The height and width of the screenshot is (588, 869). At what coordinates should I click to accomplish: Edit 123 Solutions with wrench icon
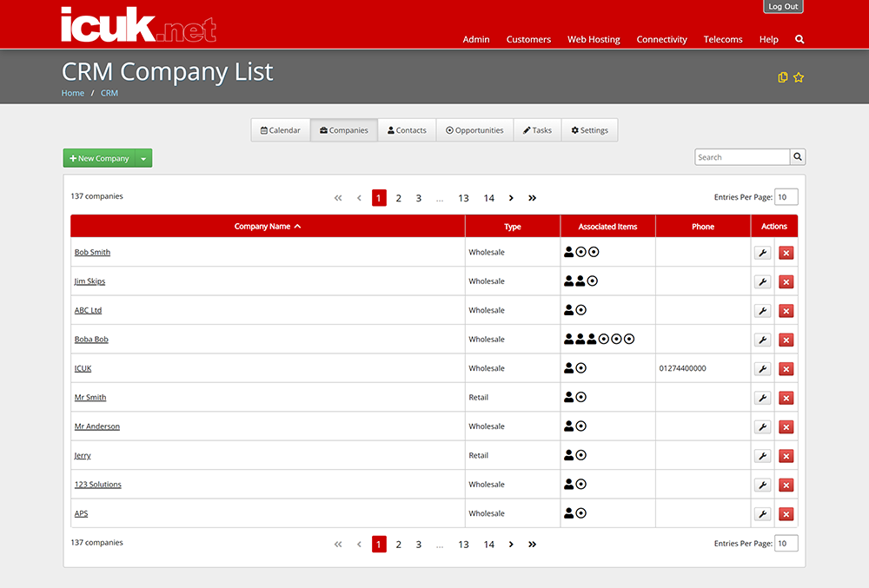(x=763, y=485)
